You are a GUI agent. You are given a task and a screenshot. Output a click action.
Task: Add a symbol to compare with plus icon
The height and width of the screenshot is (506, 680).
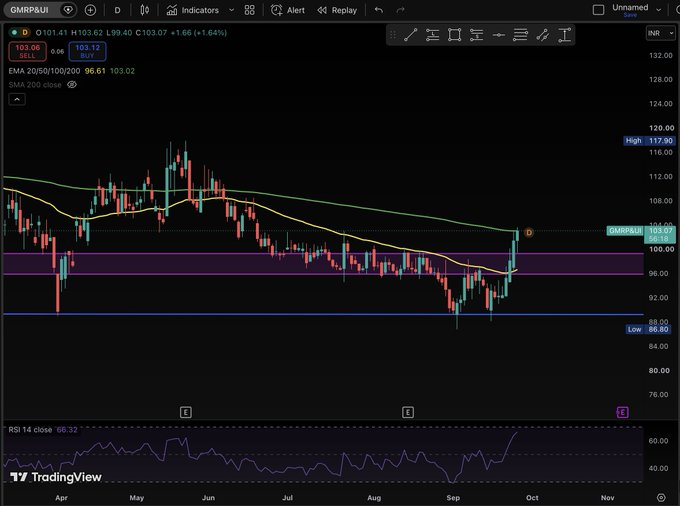(90, 10)
